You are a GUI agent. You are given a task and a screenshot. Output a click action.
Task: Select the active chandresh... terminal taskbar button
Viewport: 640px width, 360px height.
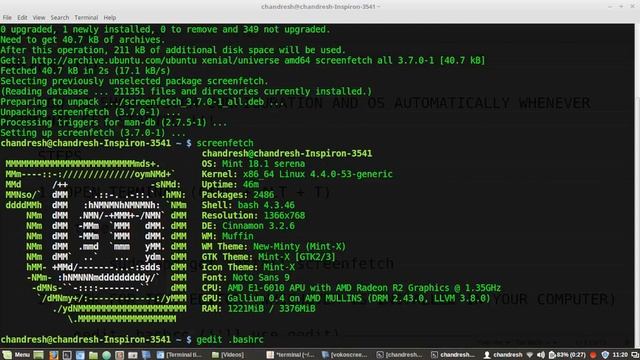coord(453,355)
